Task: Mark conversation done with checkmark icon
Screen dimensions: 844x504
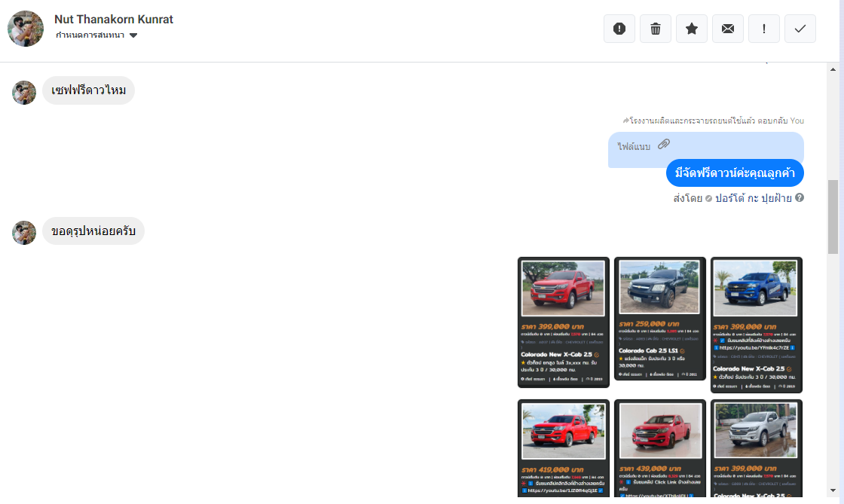Action: tap(800, 29)
